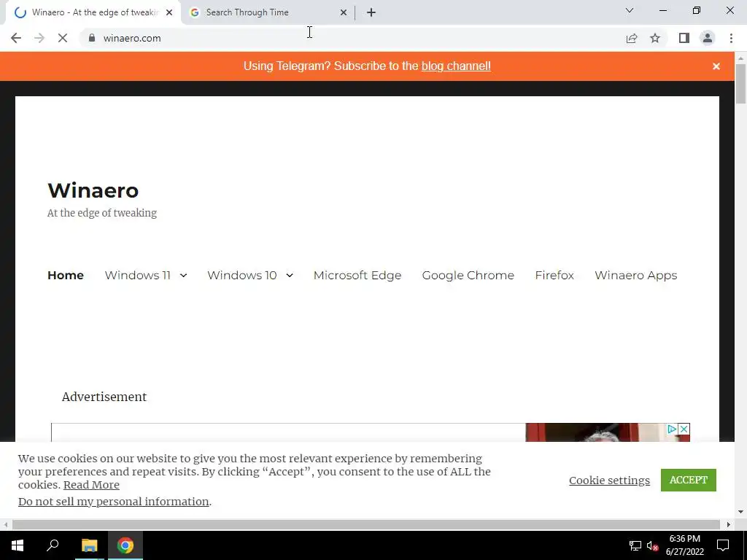Viewport: 747px width, 560px height.
Task: Open the network status tray icon
Action: click(x=635, y=545)
